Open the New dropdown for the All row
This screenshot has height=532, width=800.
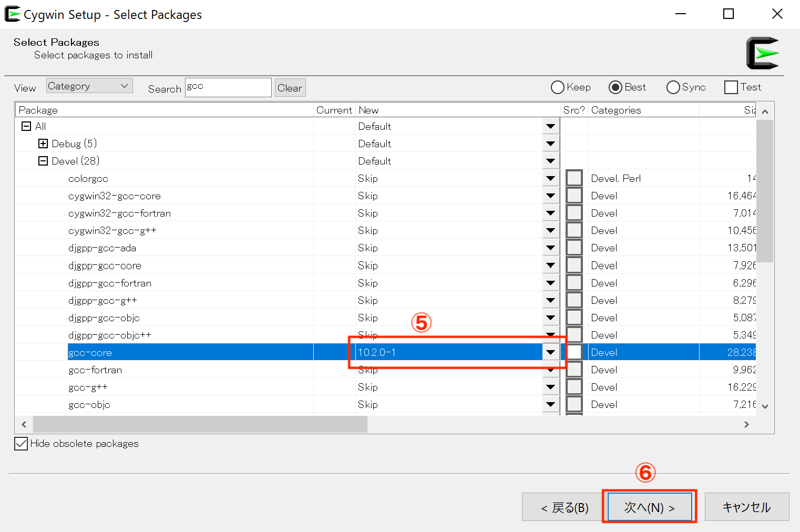click(550, 126)
